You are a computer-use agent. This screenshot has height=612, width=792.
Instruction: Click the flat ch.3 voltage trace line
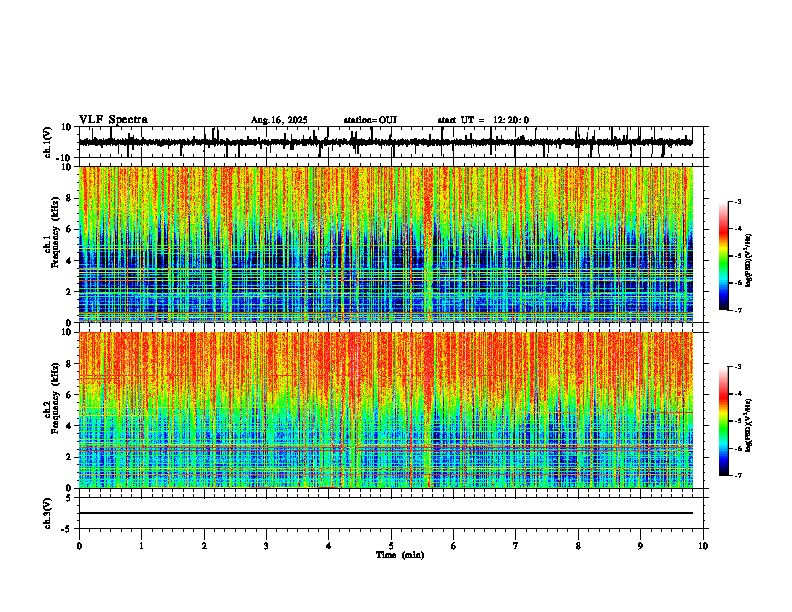pyautogui.click(x=386, y=513)
